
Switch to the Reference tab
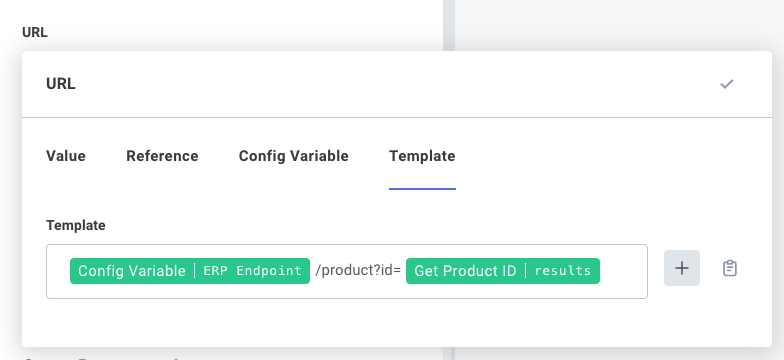(x=162, y=156)
